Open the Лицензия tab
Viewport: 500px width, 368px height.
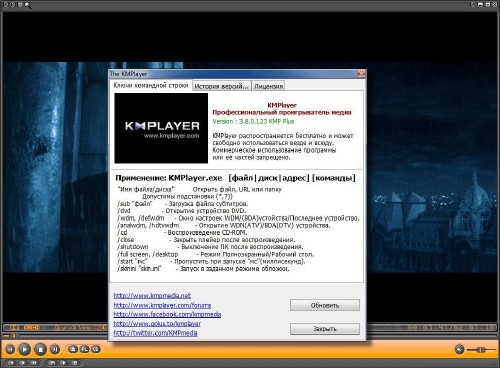[268, 86]
